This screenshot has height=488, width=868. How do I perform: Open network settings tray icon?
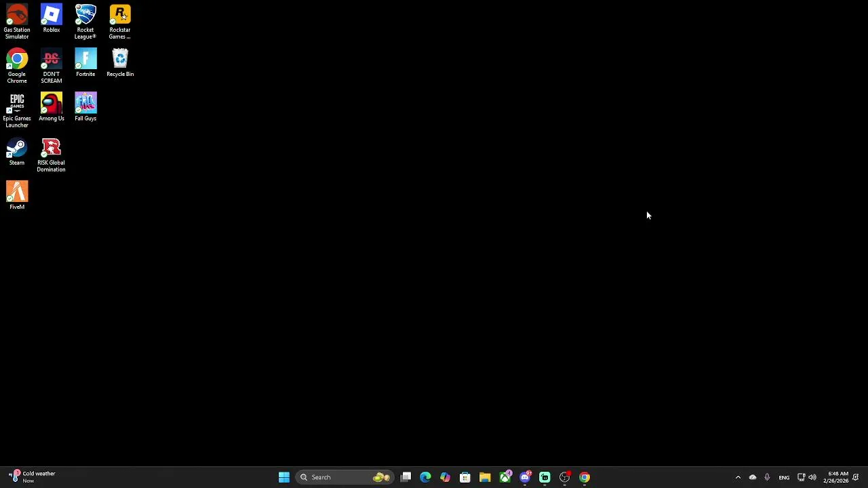pos(801,477)
